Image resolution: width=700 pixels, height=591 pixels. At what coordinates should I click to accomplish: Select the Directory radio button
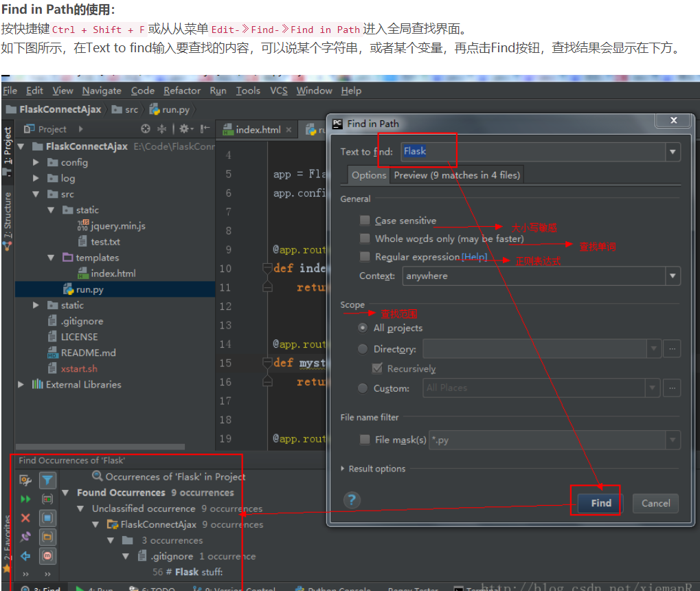pyautogui.click(x=362, y=348)
